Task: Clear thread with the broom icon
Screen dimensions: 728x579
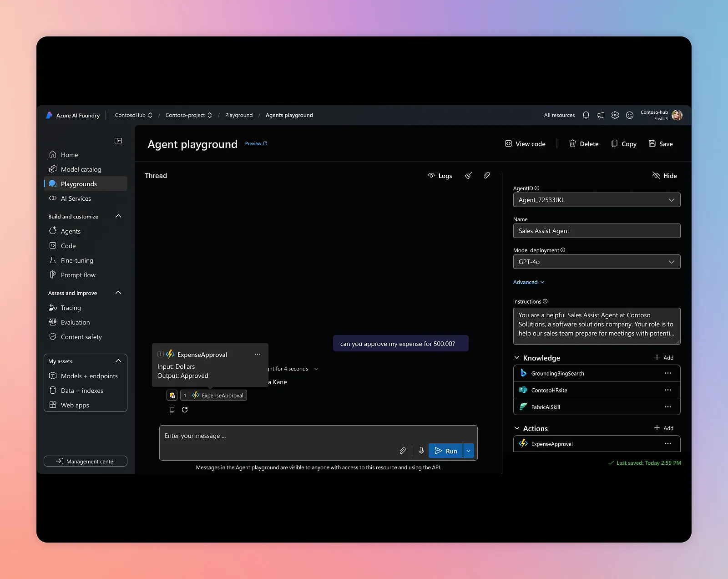Action: point(468,176)
